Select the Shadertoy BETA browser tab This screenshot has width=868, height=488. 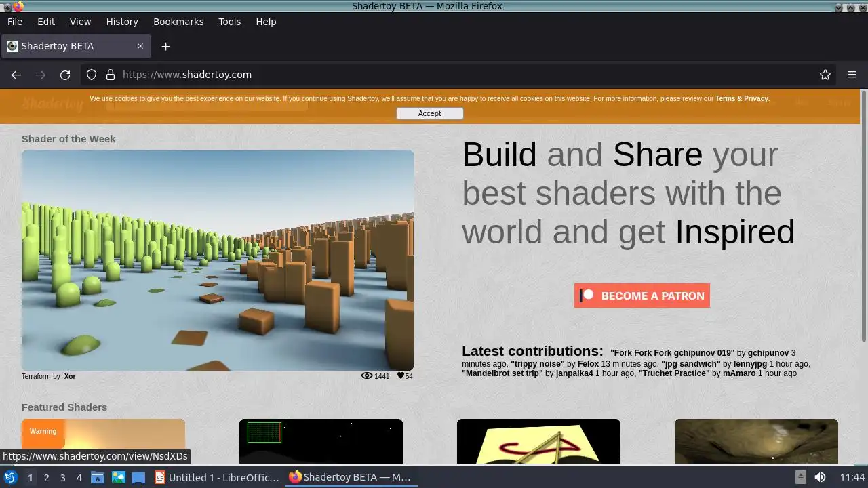[76, 46]
